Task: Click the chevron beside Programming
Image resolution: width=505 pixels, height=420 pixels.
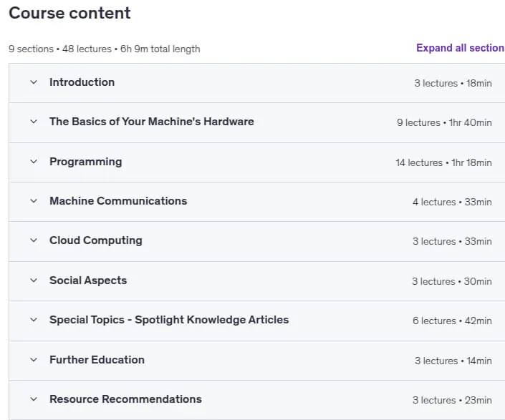Action: click(34, 162)
